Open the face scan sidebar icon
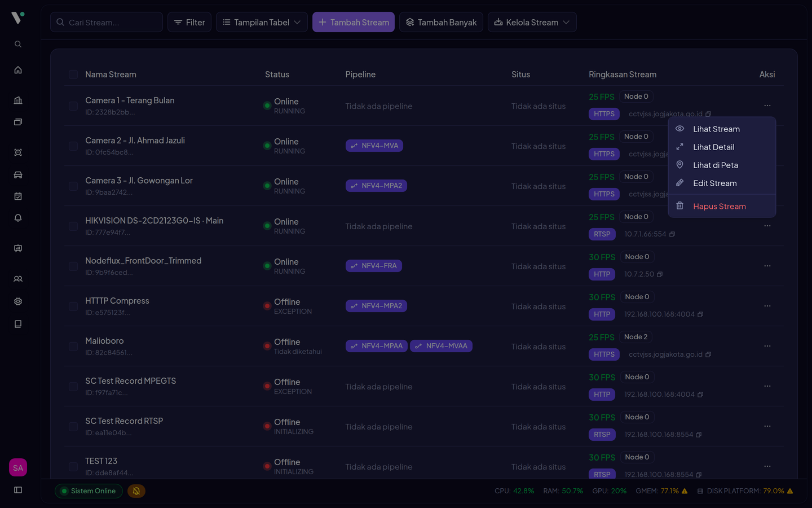The image size is (812, 508). [18, 152]
